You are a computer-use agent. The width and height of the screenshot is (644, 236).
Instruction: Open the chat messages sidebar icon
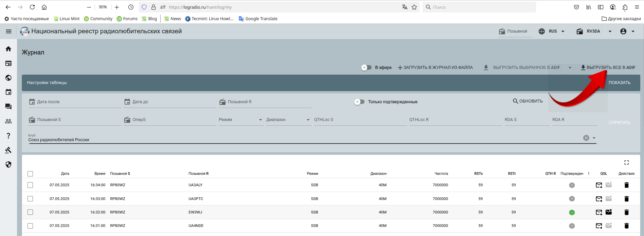coord(8,107)
